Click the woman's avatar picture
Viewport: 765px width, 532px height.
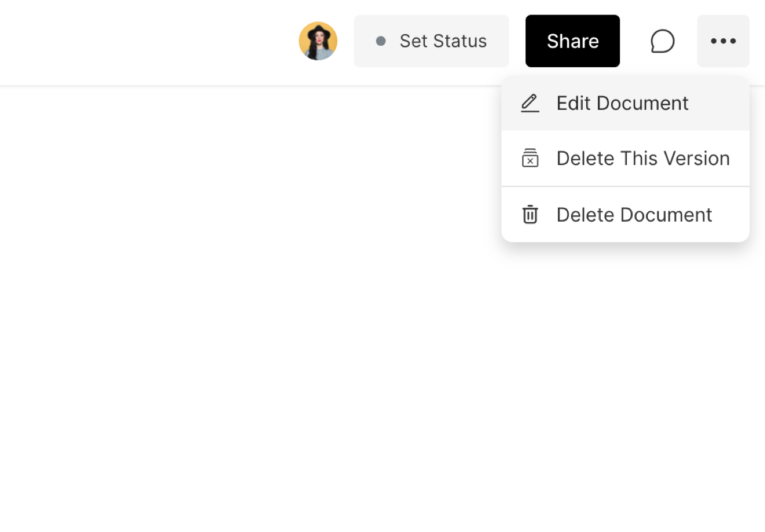[x=318, y=41]
